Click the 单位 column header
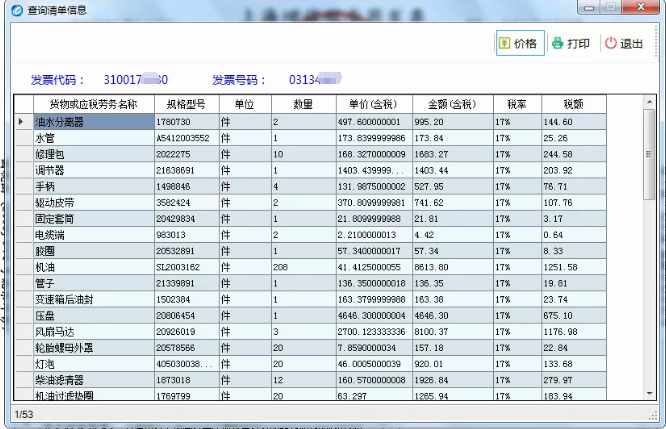This screenshot has width=666, height=429. (x=245, y=104)
